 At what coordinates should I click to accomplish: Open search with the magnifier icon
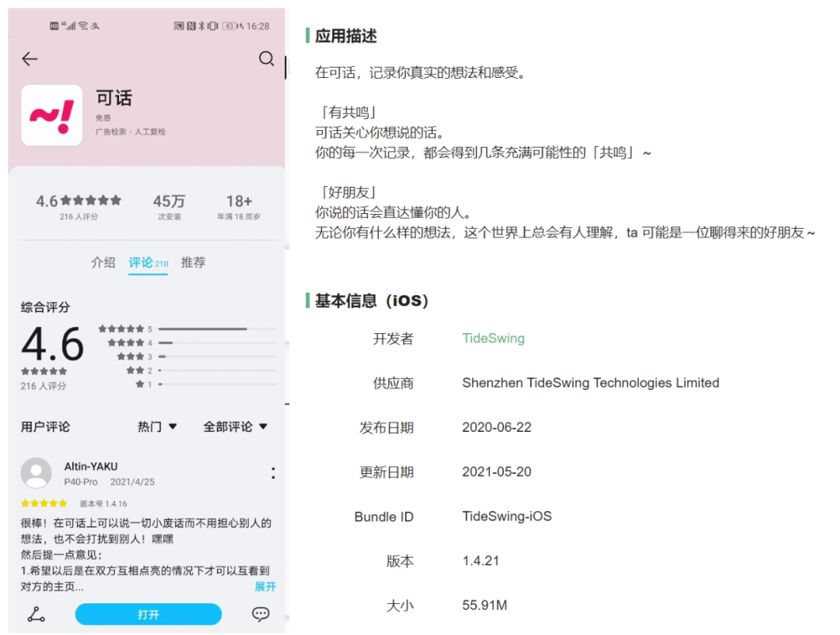coord(267,59)
